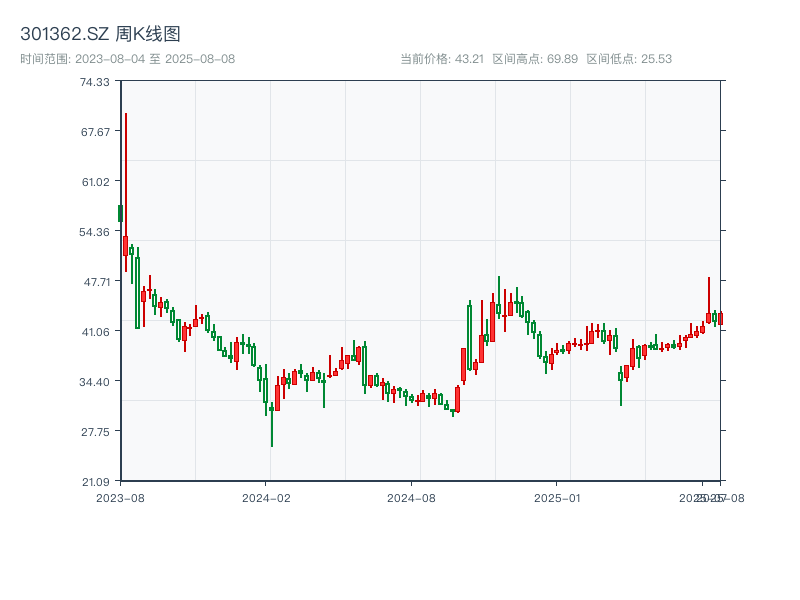Select the 时间范围 date range text

[x=127, y=59]
